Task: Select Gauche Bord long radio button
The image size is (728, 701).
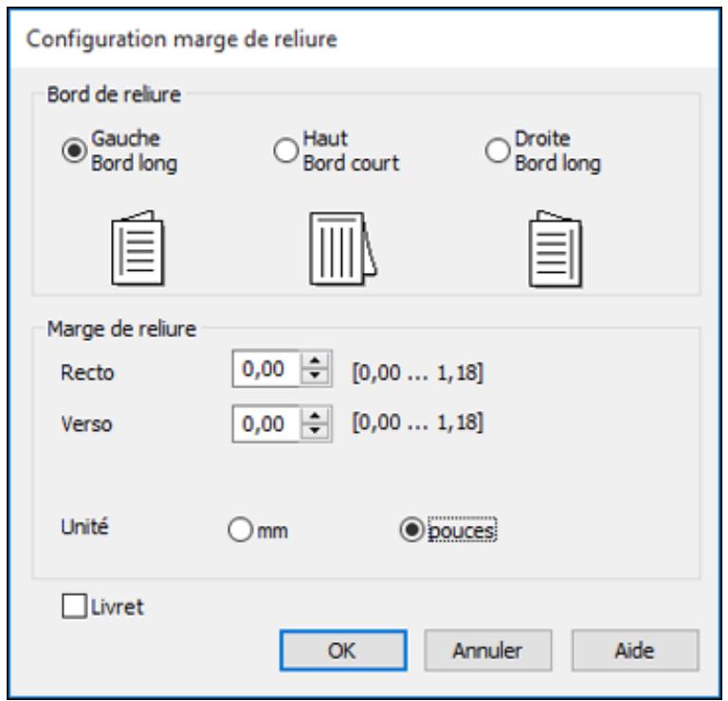Action: click(74, 151)
